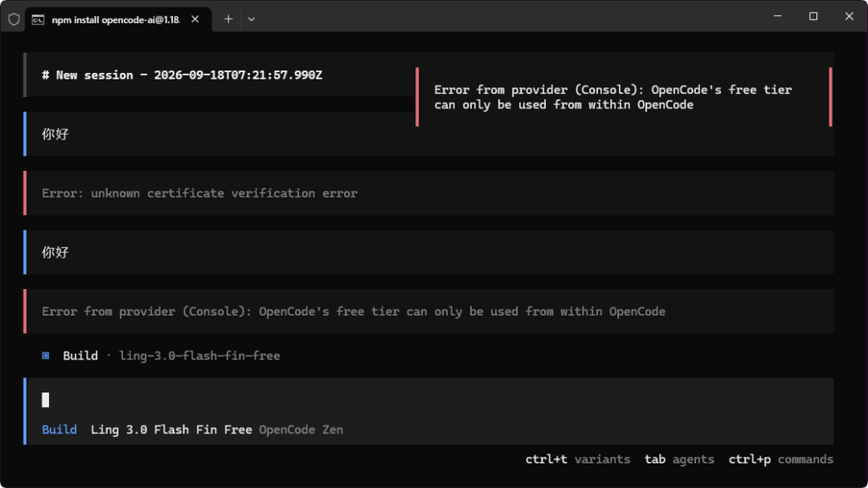Screen dimensions: 868x488
Task: Click the terminal icon on the tab
Action: [37, 20]
